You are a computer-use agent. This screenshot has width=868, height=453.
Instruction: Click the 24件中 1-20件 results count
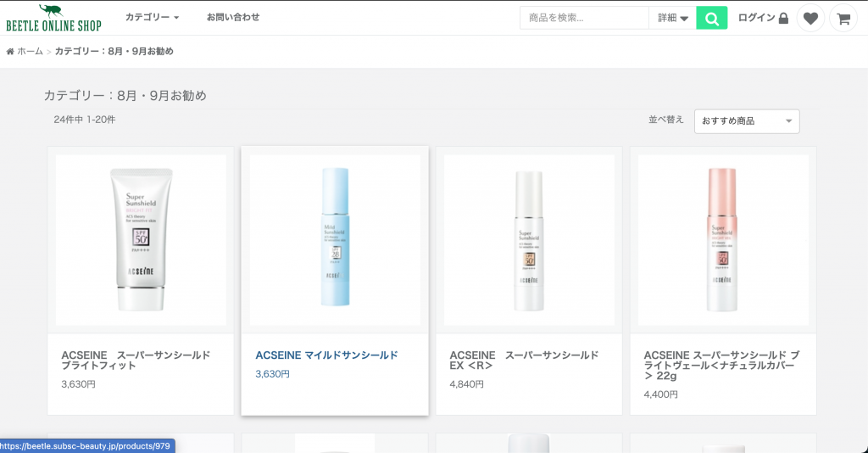pos(85,120)
